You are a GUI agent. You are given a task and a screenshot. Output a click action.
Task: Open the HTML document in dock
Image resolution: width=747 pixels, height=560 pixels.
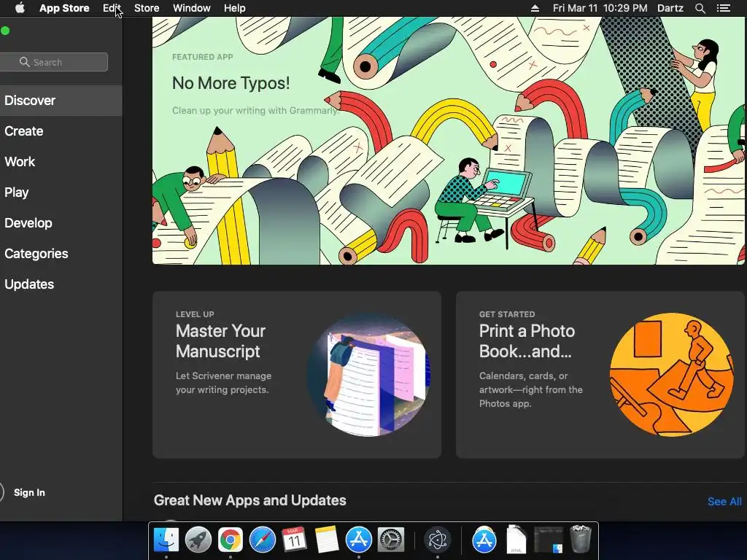(x=516, y=540)
